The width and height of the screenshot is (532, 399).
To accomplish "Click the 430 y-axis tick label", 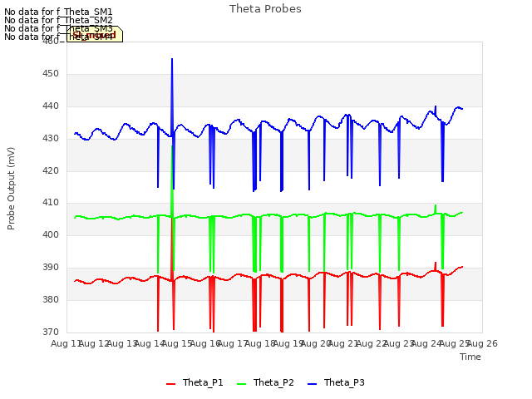I will pos(51,139).
